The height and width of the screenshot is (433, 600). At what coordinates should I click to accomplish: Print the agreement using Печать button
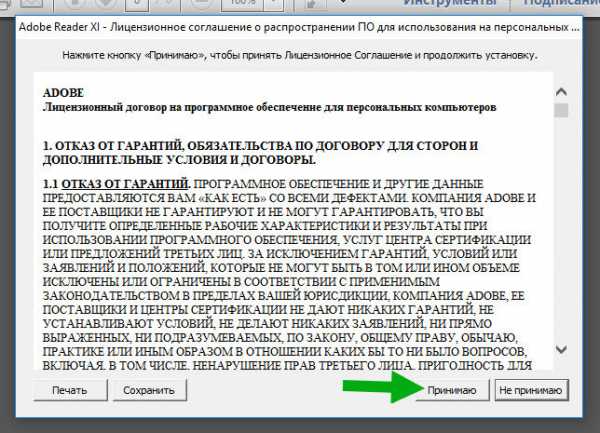[70, 390]
